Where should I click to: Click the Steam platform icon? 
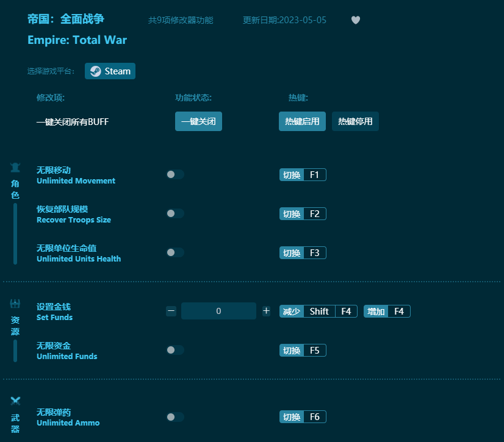pos(95,71)
